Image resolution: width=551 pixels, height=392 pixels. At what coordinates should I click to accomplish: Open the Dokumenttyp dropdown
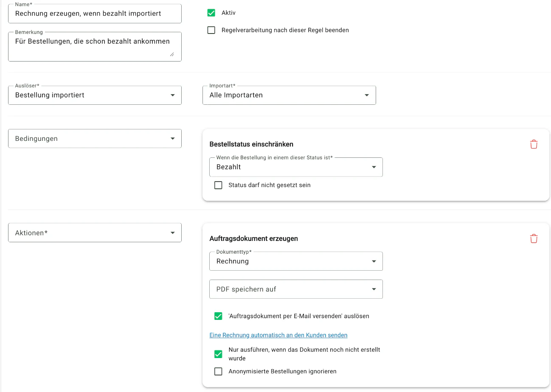pyautogui.click(x=296, y=261)
